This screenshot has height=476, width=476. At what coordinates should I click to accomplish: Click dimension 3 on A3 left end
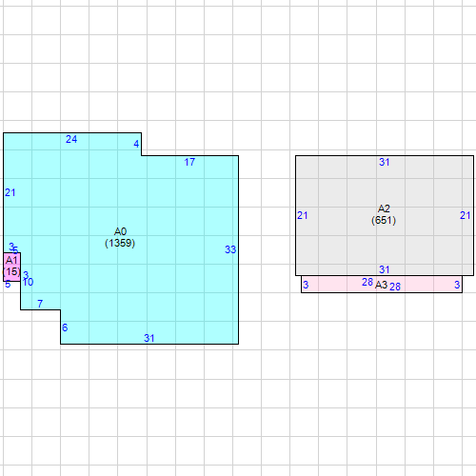[306, 285]
